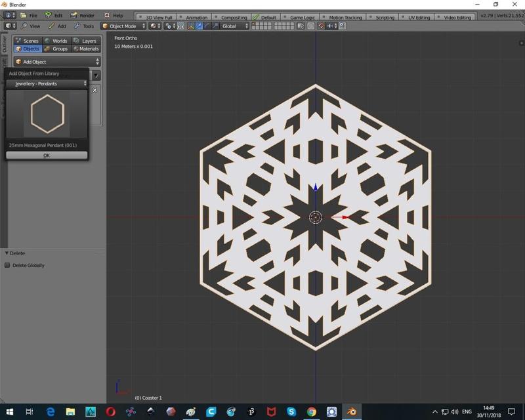
Task: Launch Opera browser from the taskbar
Action: click(110, 411)
